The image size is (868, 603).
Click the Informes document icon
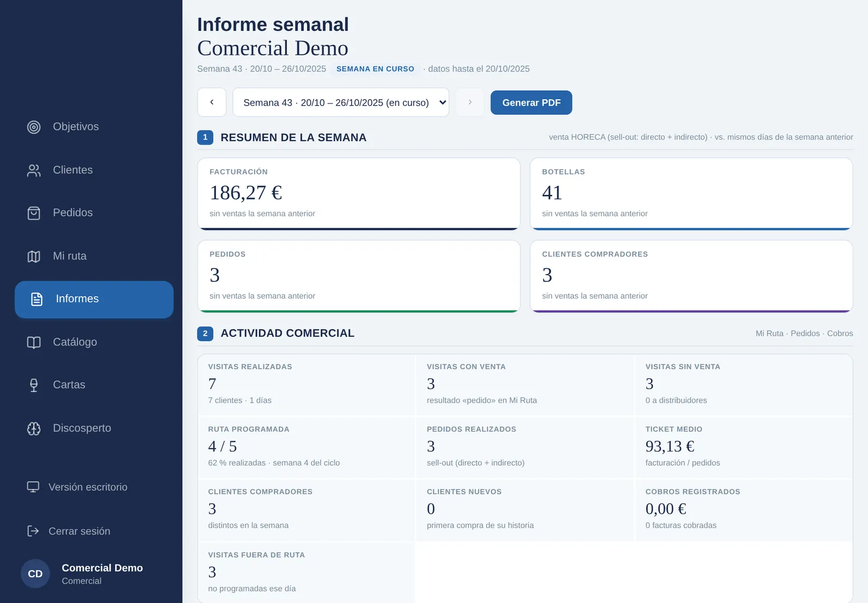pos(37,299)
